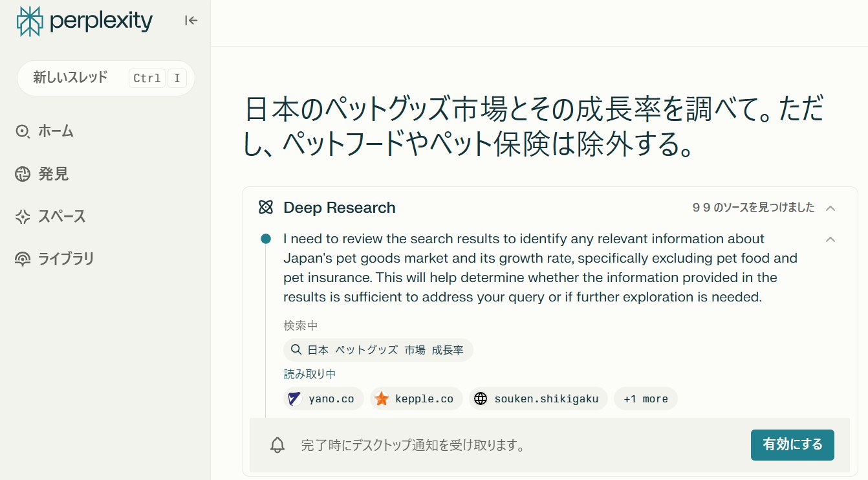The height and width of the screenshot is (480, 868).
Task: Enable desktop notifications via 有効にする
Action: pyautogui.click(x=792, y=445)
